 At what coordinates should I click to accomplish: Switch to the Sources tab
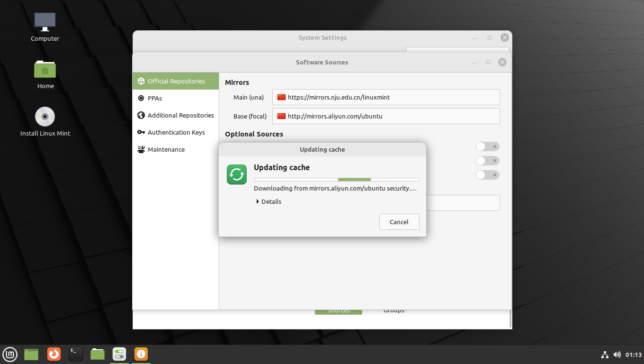[x=338, y=310]
